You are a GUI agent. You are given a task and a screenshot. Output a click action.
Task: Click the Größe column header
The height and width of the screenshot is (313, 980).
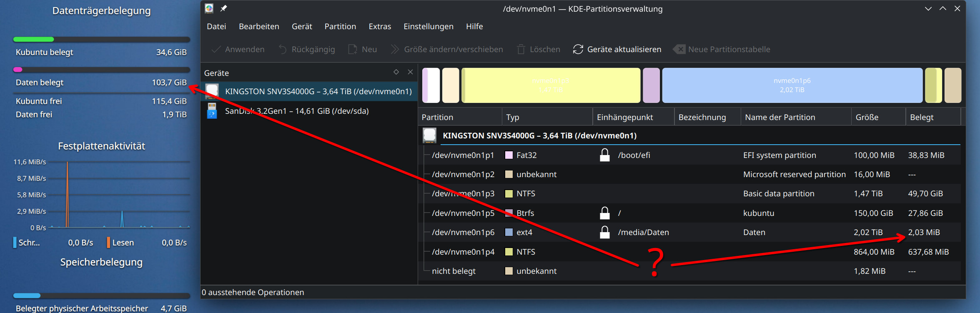pyautogui.click(x=867, y=117)
